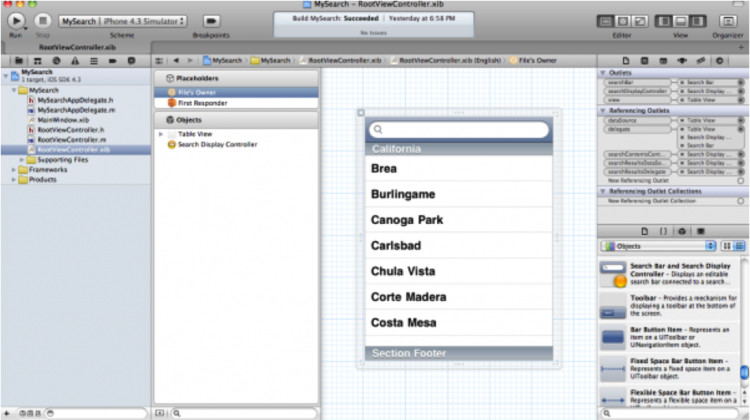Select the Burlingame table cell

459,194
